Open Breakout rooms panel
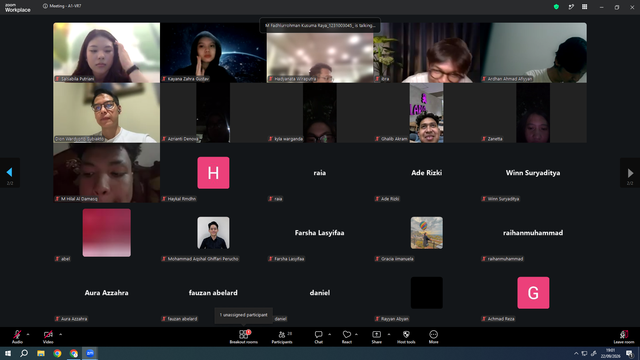The width and height of the screenshot is (640, 360). 244,337
